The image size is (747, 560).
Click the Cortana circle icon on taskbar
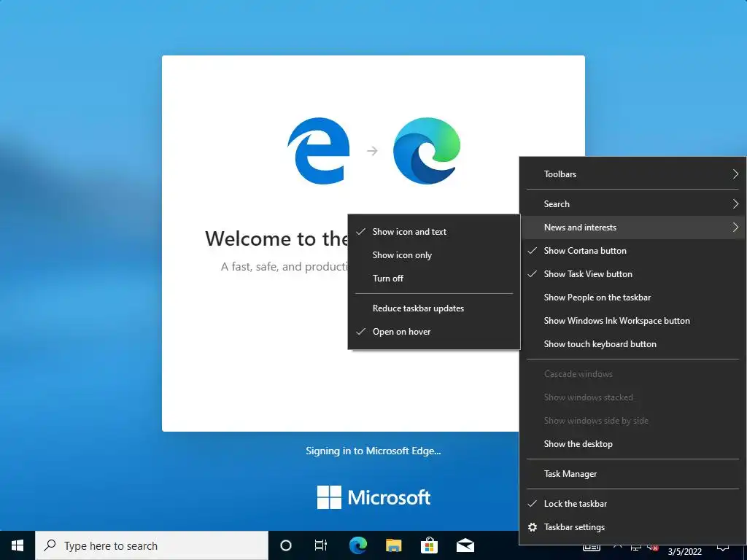[286, 545]
